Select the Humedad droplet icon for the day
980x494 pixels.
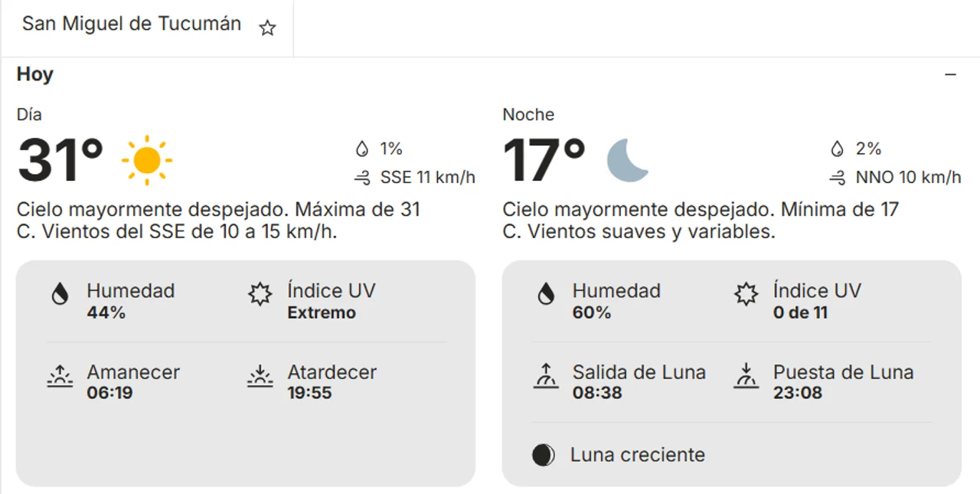point(60,293)
